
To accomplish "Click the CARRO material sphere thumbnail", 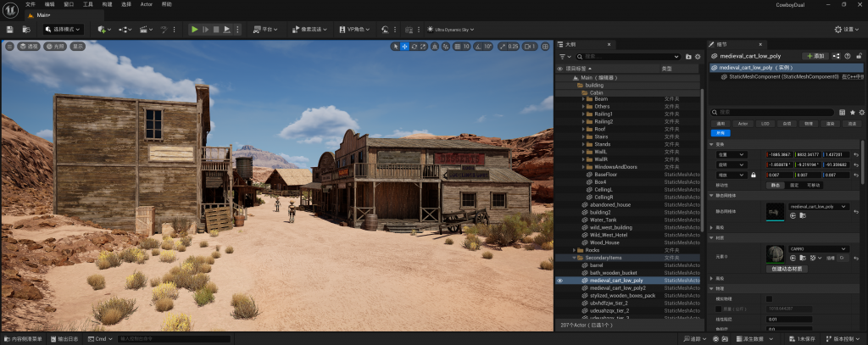I will [775, 253].
